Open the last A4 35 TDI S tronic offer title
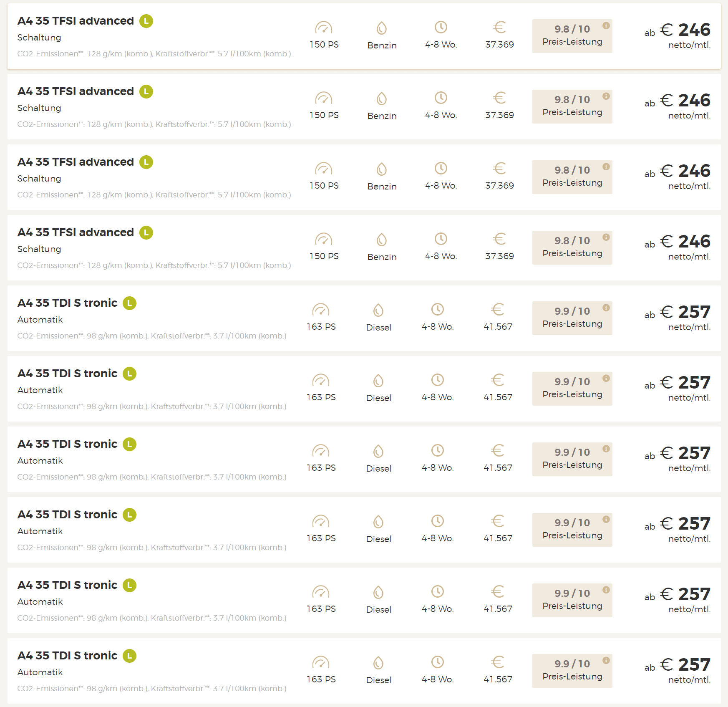 click(x=67, y=656)
